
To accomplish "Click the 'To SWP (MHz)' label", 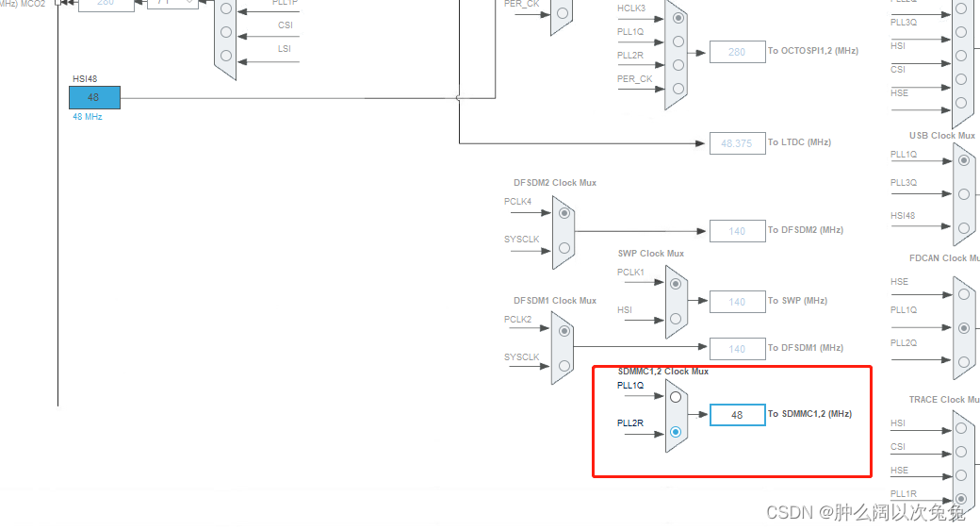I will click(x=797, y=300).
